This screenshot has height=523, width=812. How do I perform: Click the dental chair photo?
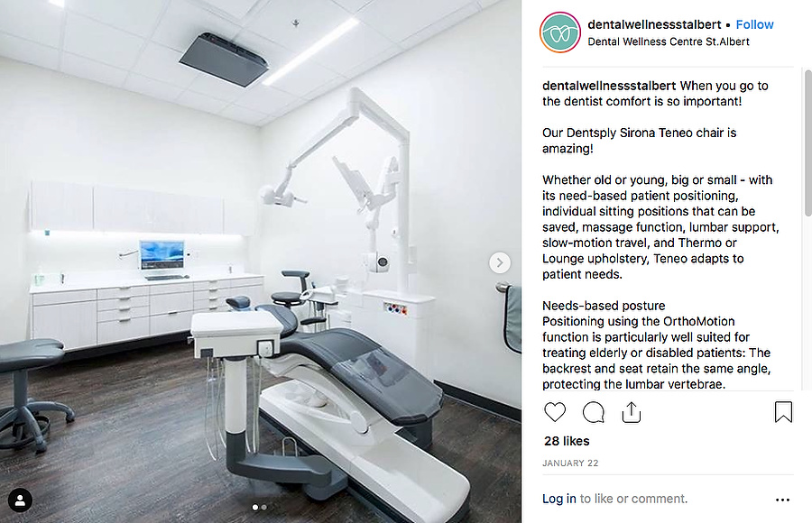261,261
